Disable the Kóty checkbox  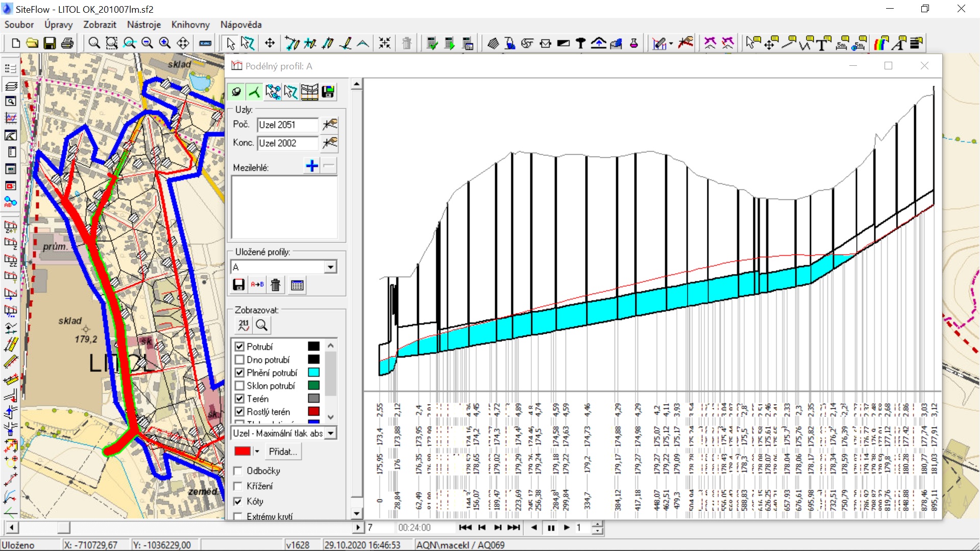pos(238,502)
